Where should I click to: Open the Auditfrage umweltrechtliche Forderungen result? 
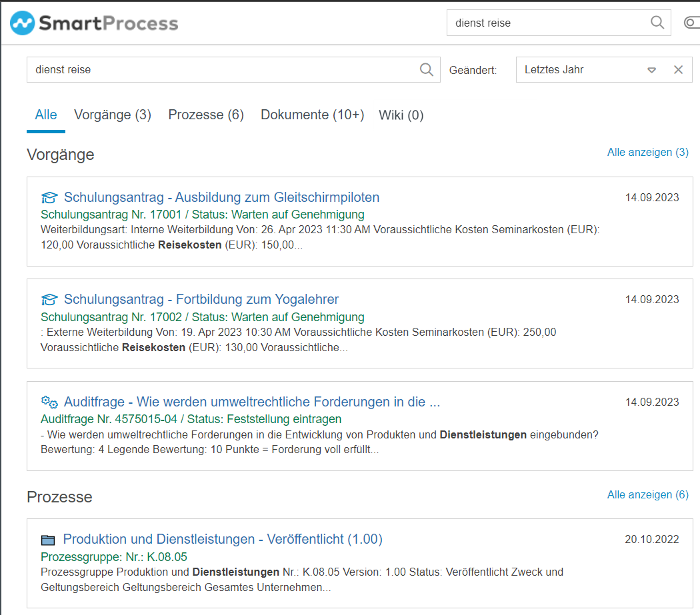(252, 402)
